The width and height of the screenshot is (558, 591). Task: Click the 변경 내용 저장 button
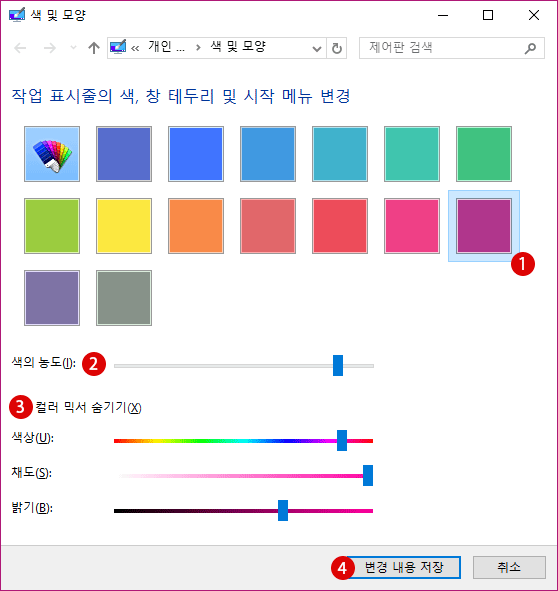404,567
